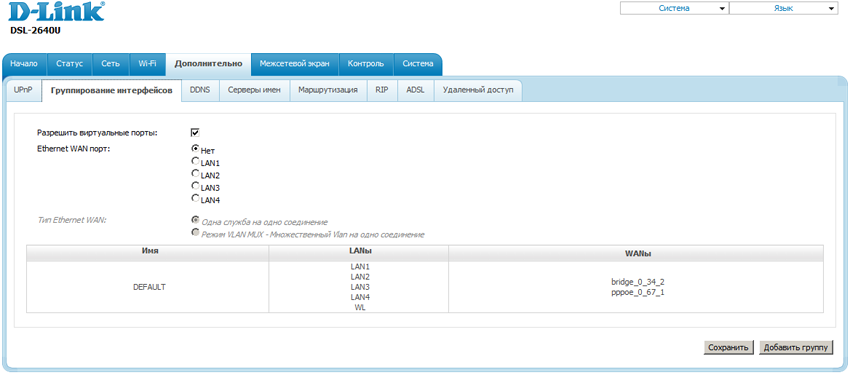
Task: Switch to the ADSL subtab
Action: coord(415,90)
